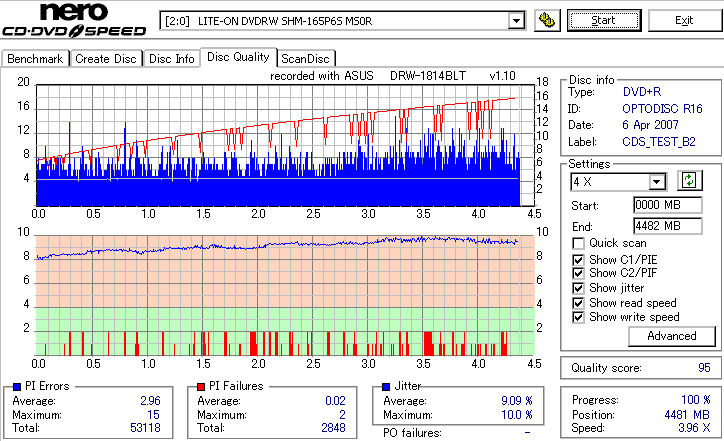This screenshot has width=724, height=441.
Task: Go to the Disc Info tab
Action: pyautogui.click(x=171, y=59)
